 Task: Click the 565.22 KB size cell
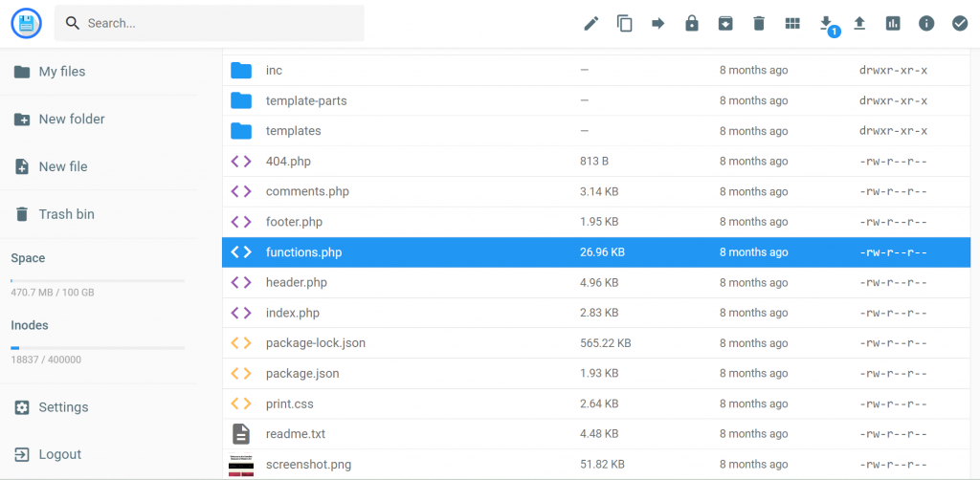pyautogui.click(x=605, y=343)
